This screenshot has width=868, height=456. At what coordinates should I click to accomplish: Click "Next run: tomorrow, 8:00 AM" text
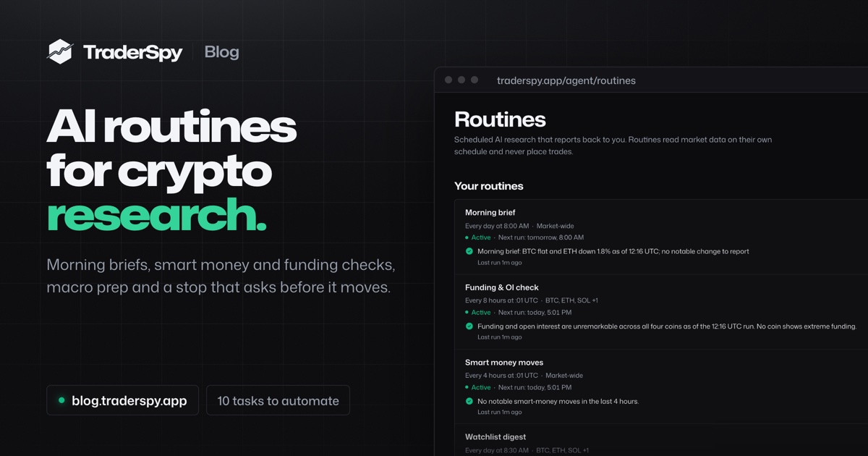click(541, 237)
